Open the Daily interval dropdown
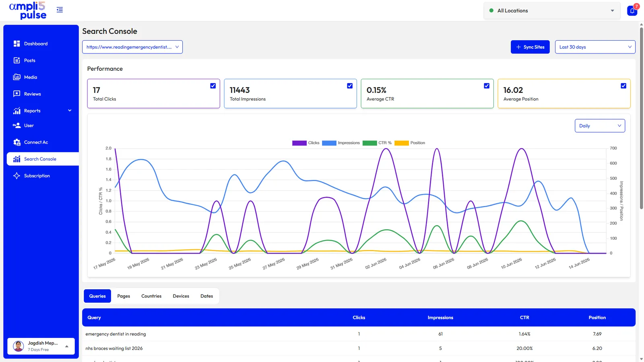The height and width of the screenshot is (362, 644). tap(600, 126)
